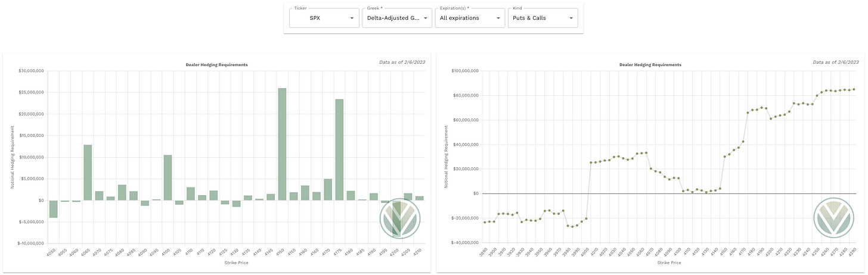Click the $60,000,000 y-axis label
Image resolution: width=868 pixels, height=275 pixels.
click(466, 120)
